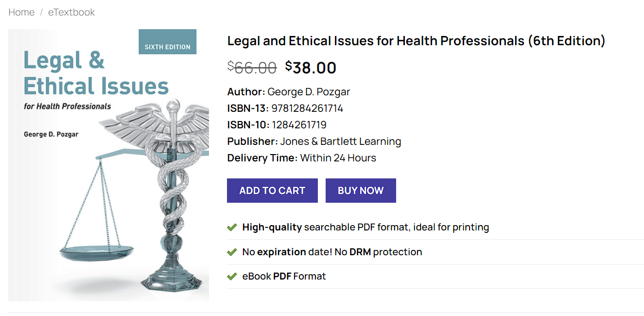Expand the Publisher information line
This screenshot has height=316, width=644.
coord(314,141)
